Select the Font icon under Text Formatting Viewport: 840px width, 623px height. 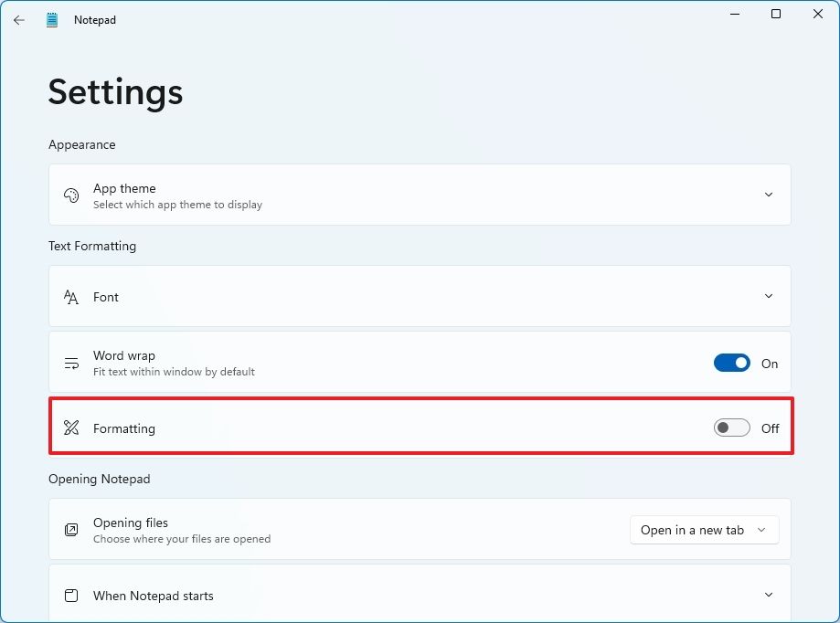click(x=71, y=296)
